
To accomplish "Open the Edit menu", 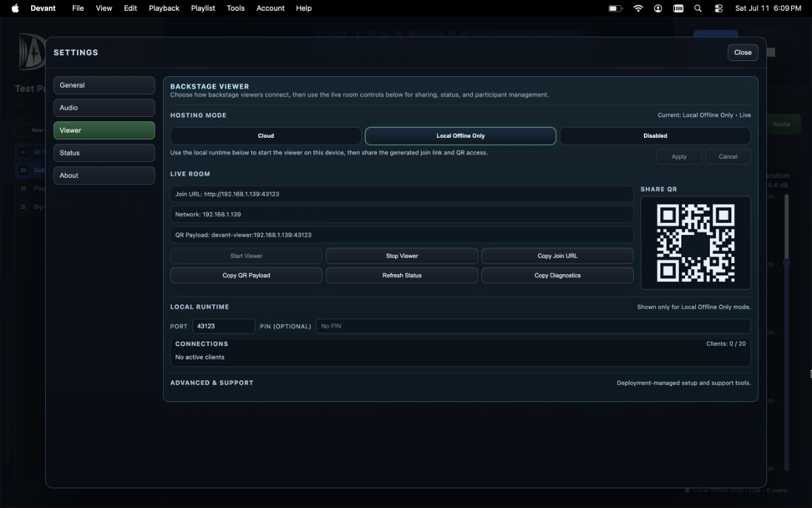I will 131,8.
